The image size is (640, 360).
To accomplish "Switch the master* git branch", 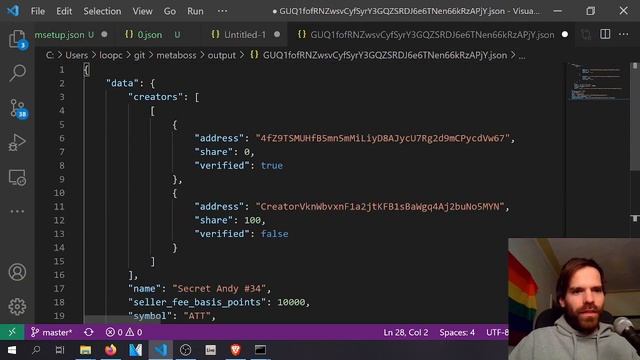I will click(51, 332).
